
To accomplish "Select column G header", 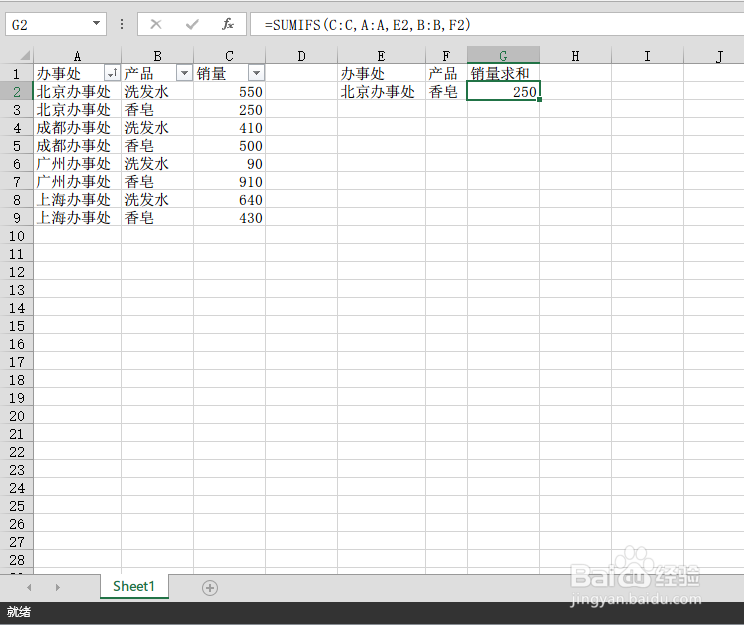I will (x=503, y=56).
